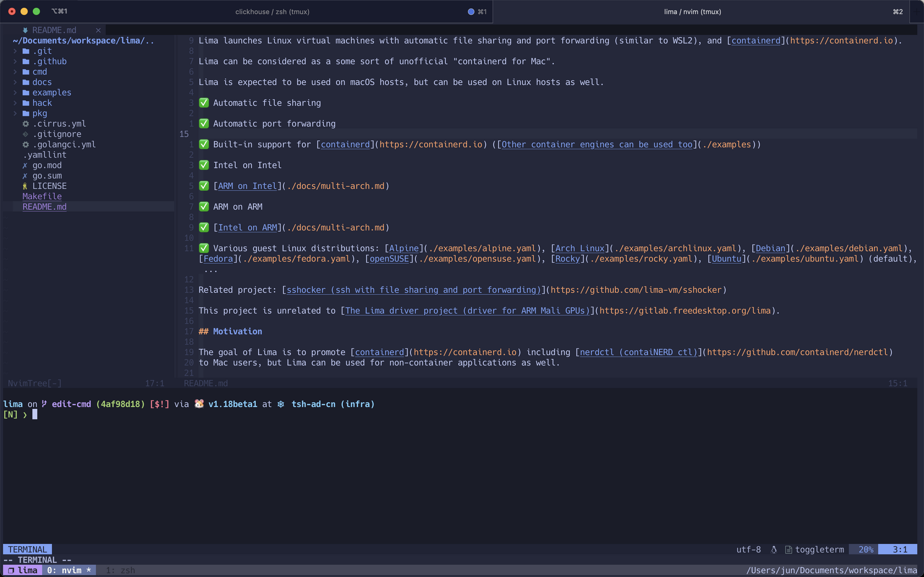Screen dimensions: 924x577
Task: Click the ARM on ARM checkmark
Action: (x=204, y=207)
